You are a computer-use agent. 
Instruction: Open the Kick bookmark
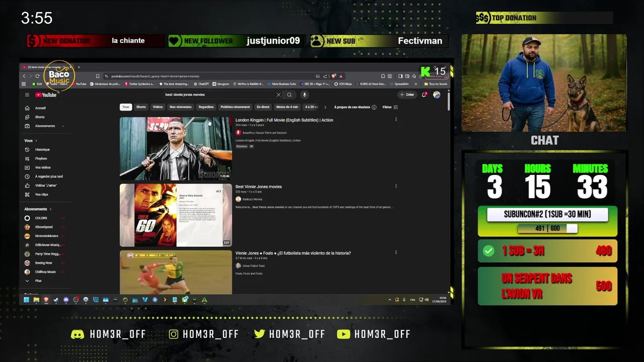pyautogui.click(x=37, y=84)
